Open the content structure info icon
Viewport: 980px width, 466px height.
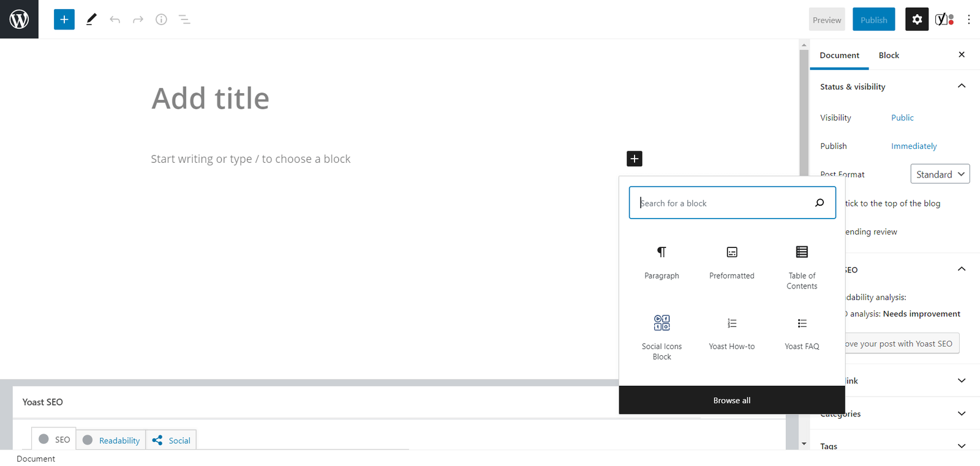161,20
